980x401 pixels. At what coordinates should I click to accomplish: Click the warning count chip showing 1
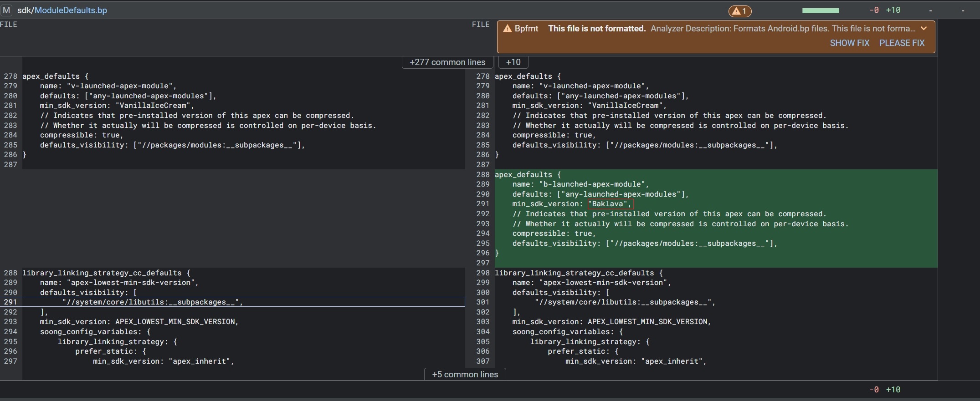(x=740, y=11)
